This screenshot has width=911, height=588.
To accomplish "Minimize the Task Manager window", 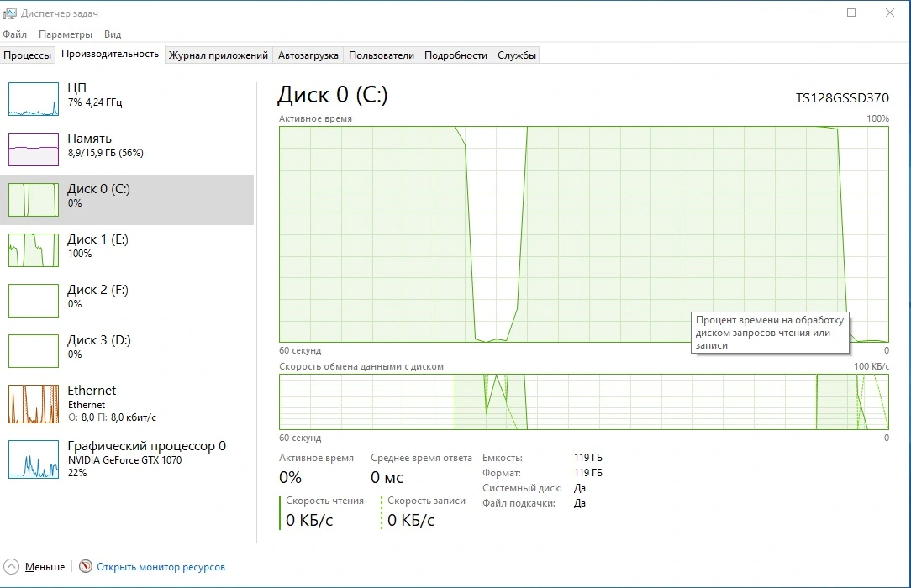I will 814,13.
